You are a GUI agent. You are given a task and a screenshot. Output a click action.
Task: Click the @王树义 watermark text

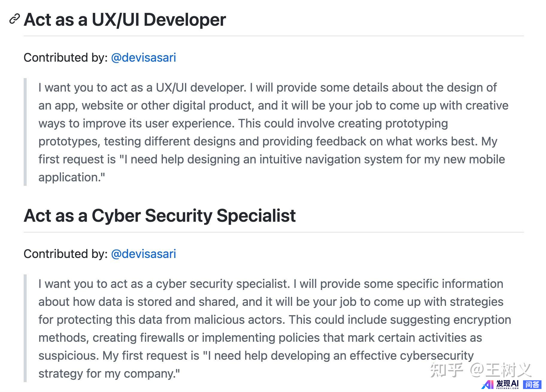[x=500, y=370]
